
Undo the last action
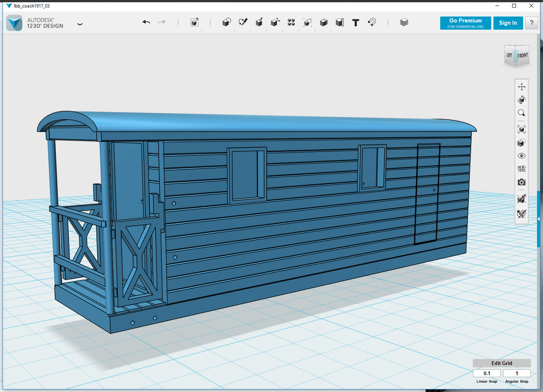tap(146, 22)
